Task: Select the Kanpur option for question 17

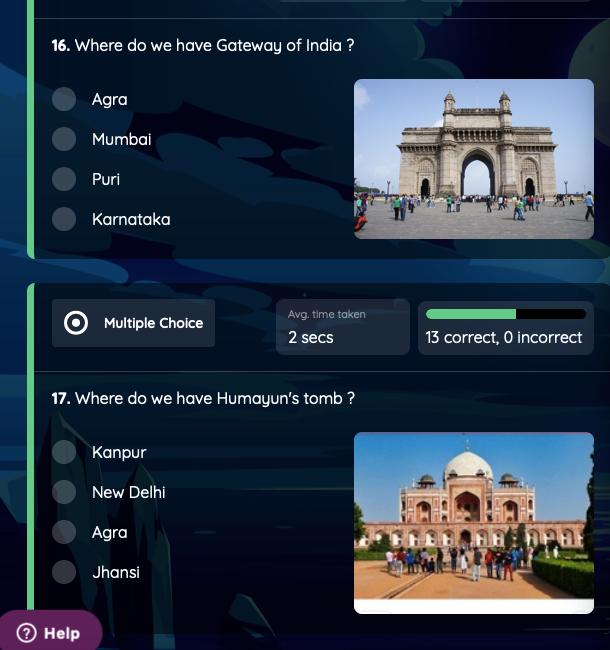Action: pyautogui.click(x=64, y=452)
